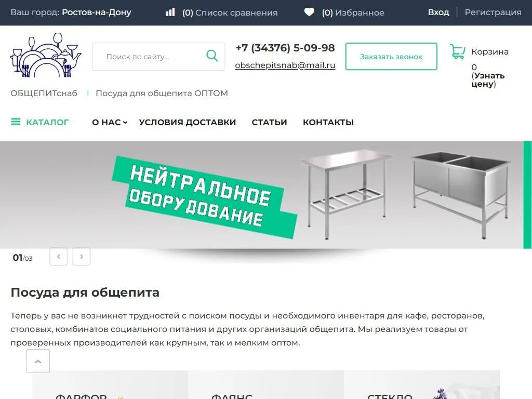Open the Регистрация link

493,12
